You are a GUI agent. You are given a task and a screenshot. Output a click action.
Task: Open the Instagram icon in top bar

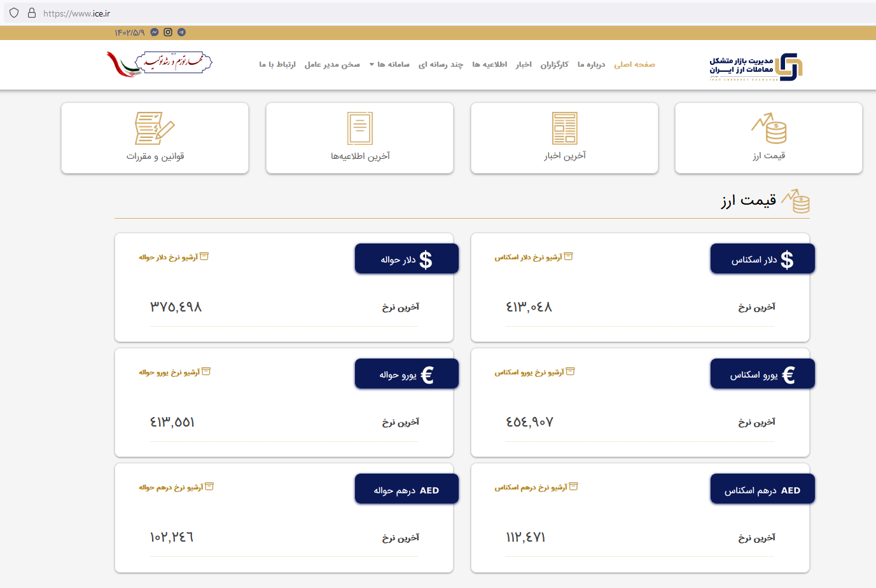[167, 31]
